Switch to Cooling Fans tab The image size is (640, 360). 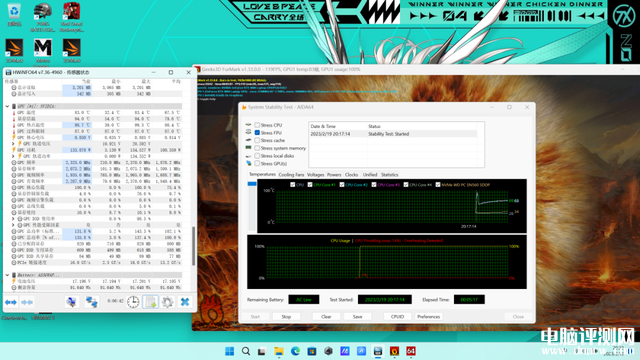(291, 175)
